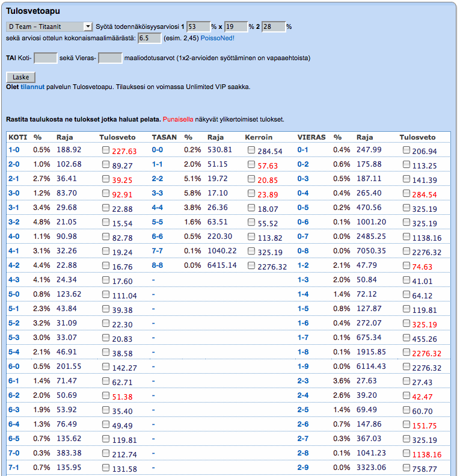Image resolution: width=460 pixels, height=476 pixels.
Task: Select the red odds value 151.75
Action: click(425, 425)
